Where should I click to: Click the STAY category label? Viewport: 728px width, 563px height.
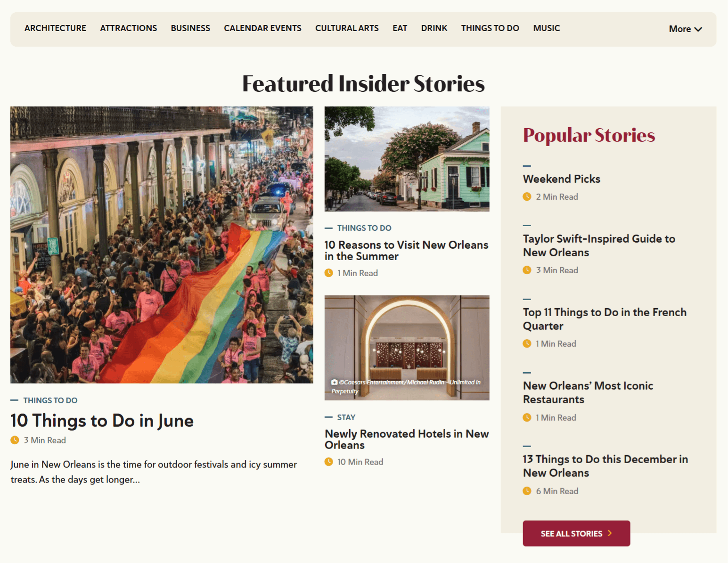pyautogui.click(x=346, y=417)
